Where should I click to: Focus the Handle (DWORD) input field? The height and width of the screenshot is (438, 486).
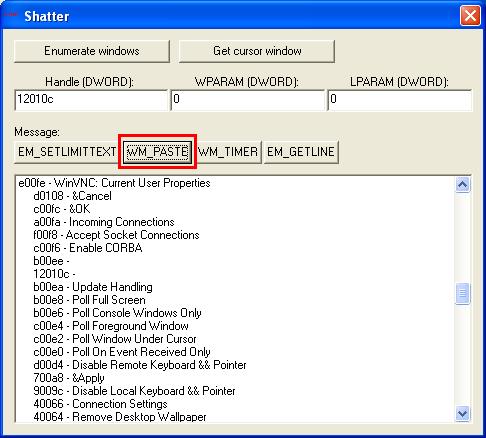pyautogui.click(x=91, y=100)
